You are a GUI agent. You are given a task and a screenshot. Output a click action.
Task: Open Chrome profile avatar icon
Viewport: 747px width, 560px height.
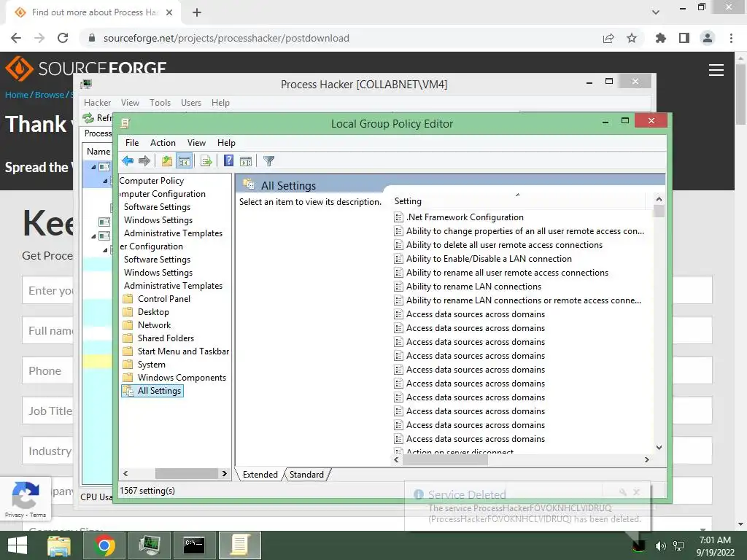(x=708, y=38)
